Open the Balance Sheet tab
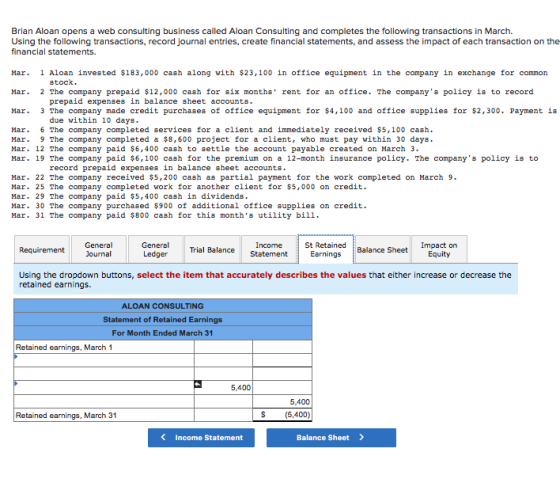The image size is (560, 494). (x=382, y=249)
